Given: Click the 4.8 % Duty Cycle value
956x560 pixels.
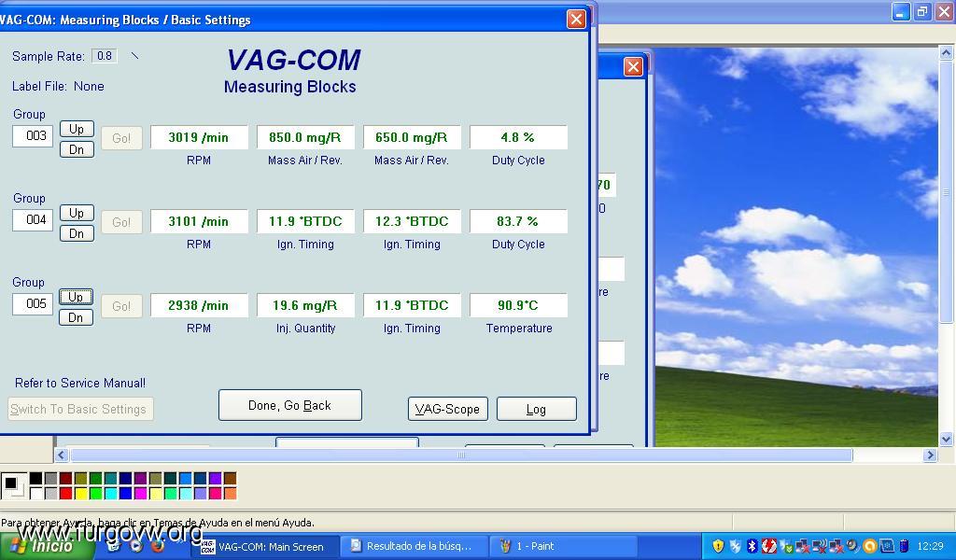Looking at the screenshot, I should pyautogui.click(x=518, y=138).
